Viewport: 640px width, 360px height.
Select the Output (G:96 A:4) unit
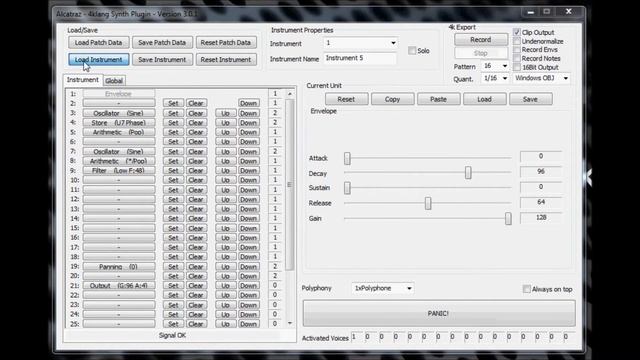pos(119,286)
